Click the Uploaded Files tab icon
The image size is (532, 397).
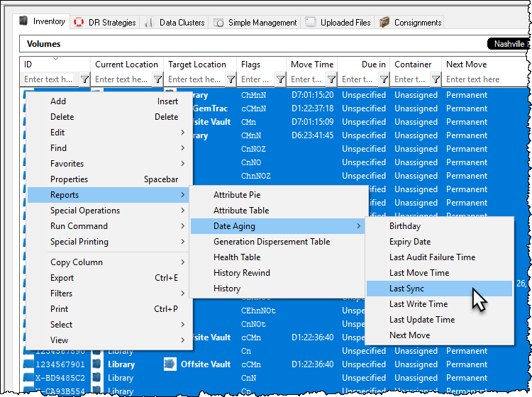pyautogui.click(x=311, y=22)
